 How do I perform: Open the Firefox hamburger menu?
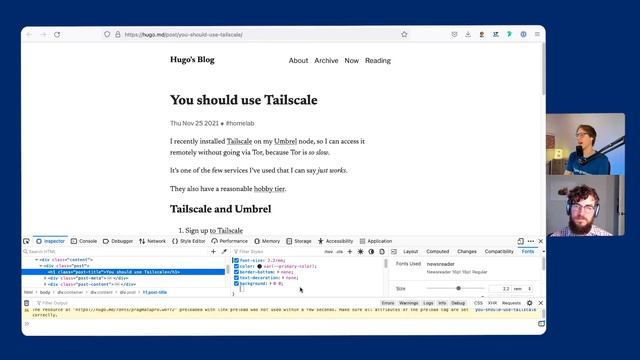coord(537,34)
